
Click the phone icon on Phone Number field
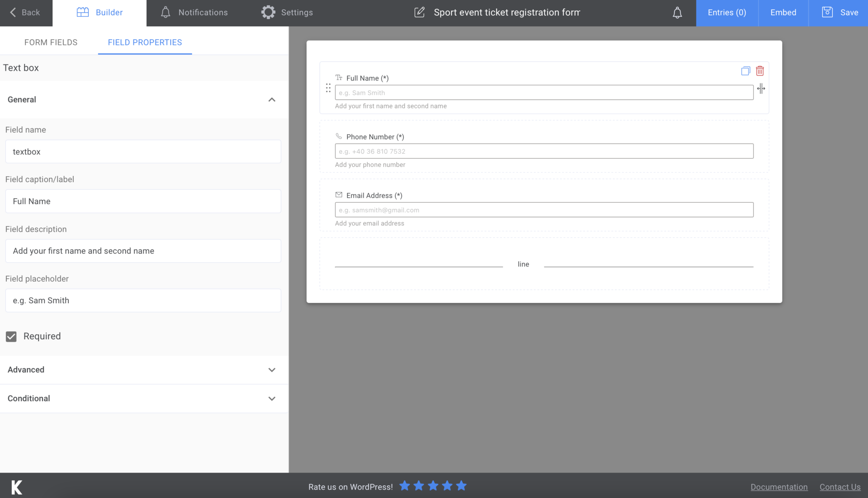coord(339,136)
